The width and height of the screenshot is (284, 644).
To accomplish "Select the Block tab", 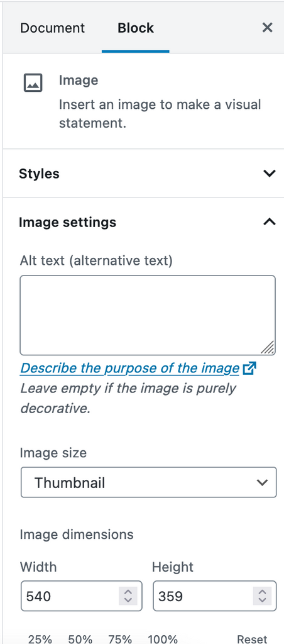I will click(x=136, y=28).
